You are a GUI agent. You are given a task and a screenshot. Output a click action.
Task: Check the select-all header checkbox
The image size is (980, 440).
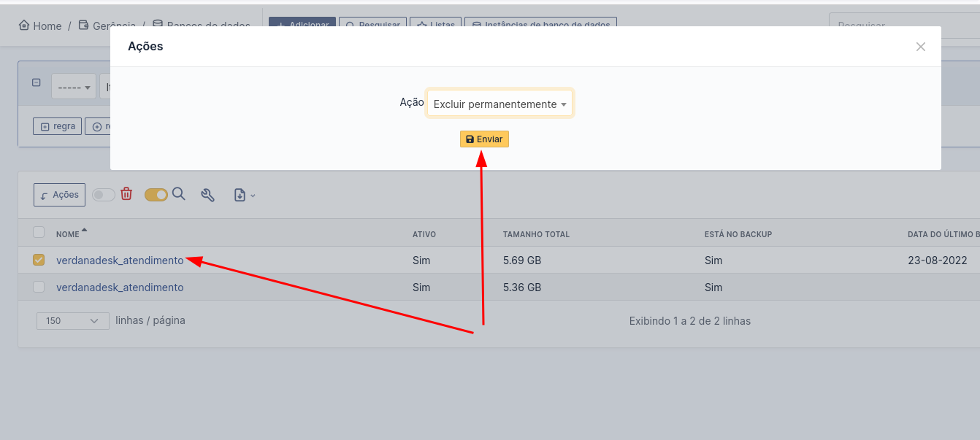tap(39, 232)
